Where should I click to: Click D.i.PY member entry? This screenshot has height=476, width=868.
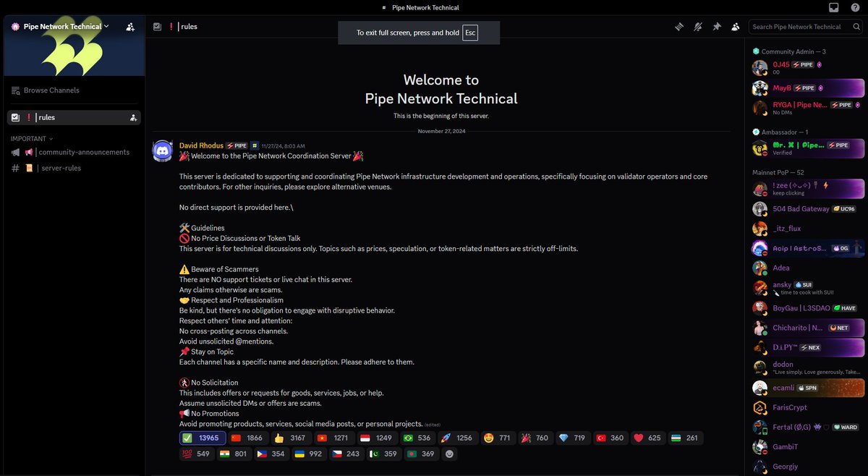coord(807,348)
